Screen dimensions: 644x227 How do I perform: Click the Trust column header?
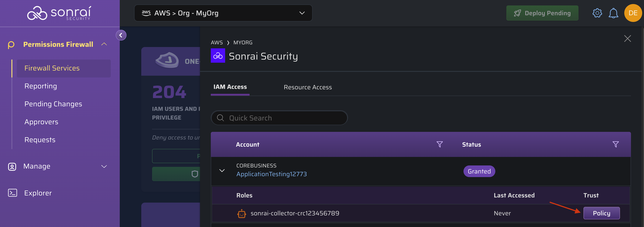click(x=591, y=195)
